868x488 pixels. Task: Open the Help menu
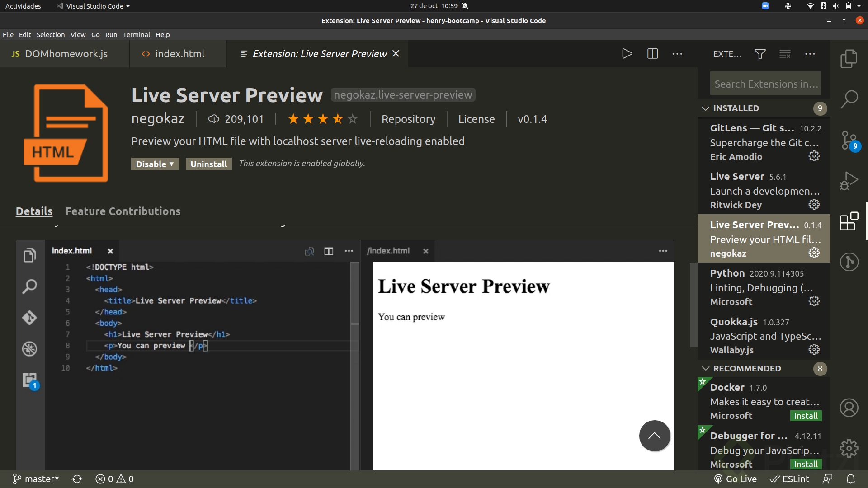pos(163,35)
